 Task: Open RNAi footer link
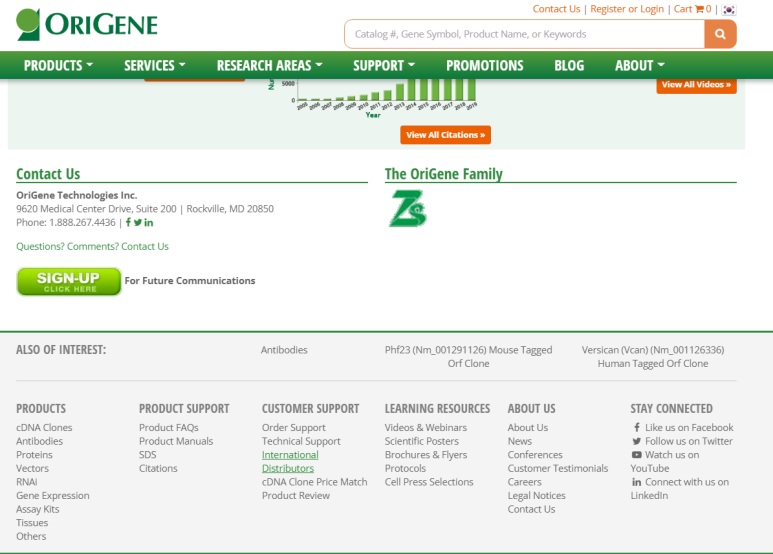click(x=27, y=482)
